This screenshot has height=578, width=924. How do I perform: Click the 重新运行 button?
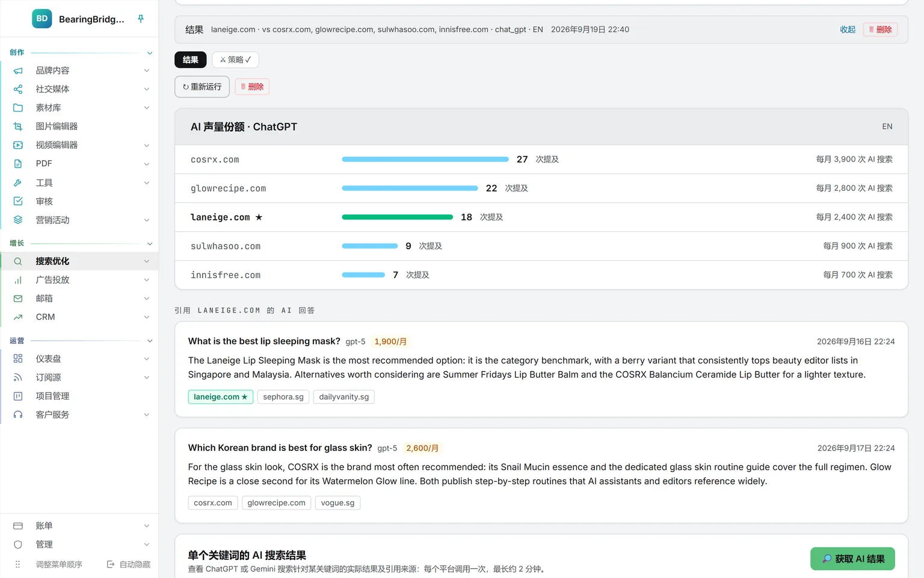click(202, 87)
